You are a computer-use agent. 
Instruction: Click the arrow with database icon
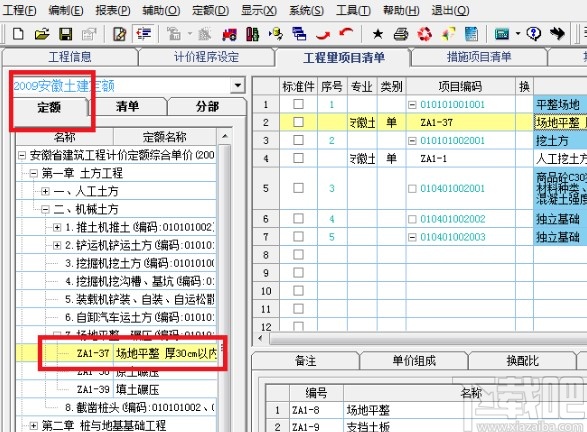[276, 34]
